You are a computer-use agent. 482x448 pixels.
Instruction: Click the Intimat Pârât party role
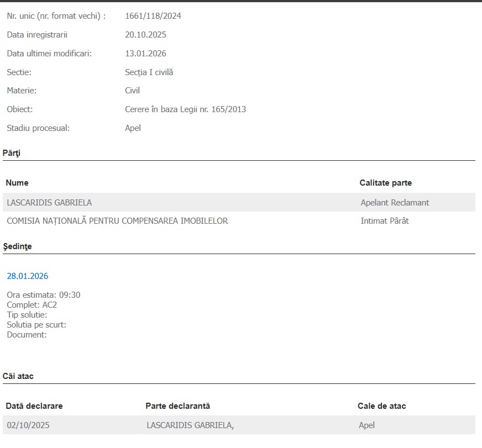[385, 220]
